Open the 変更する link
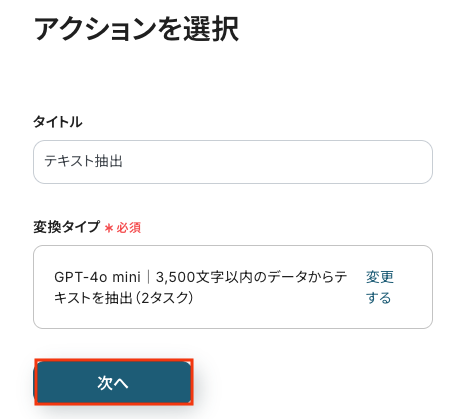 379,287
